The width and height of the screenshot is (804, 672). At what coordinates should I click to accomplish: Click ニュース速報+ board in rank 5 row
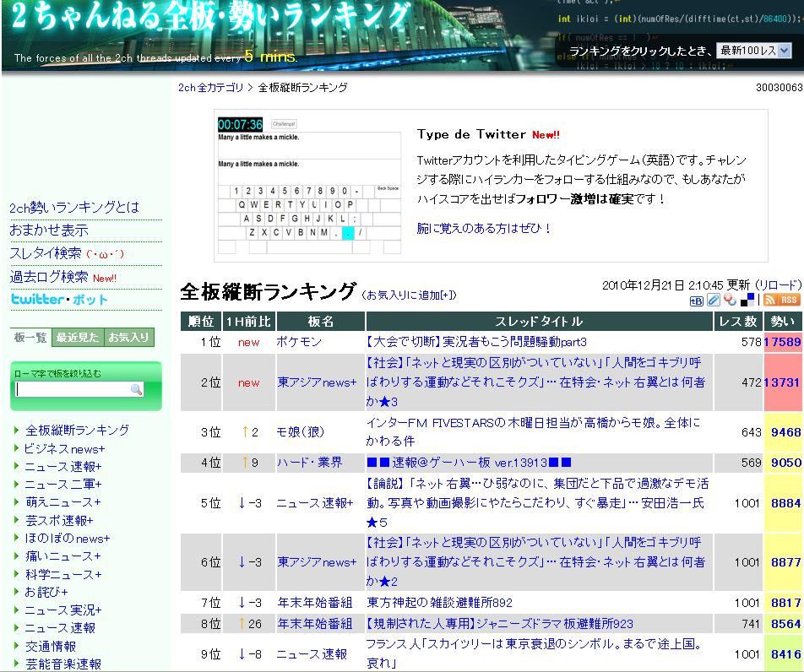coord(315,503)
